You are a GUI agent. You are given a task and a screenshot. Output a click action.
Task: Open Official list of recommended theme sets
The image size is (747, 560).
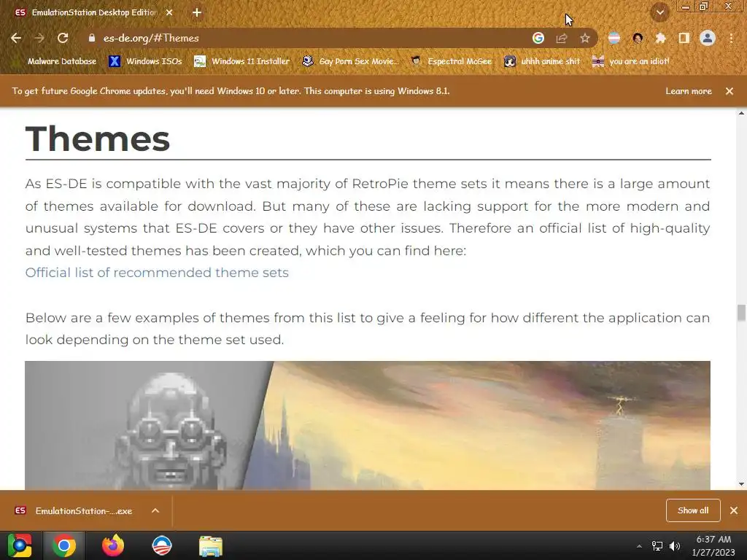pyautogui.click(x=157, y=273)
